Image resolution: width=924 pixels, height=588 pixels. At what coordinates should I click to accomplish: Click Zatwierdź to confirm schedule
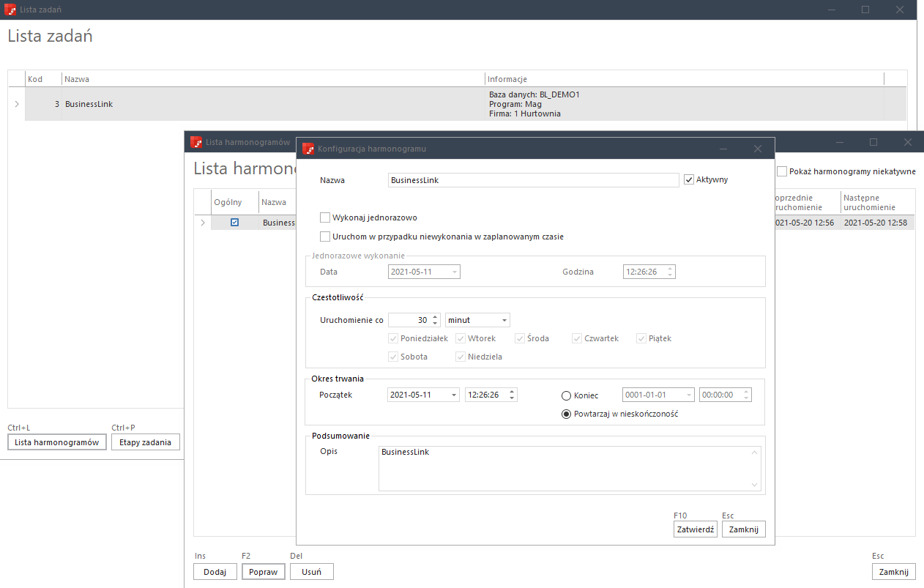click(x=696, y=529)
